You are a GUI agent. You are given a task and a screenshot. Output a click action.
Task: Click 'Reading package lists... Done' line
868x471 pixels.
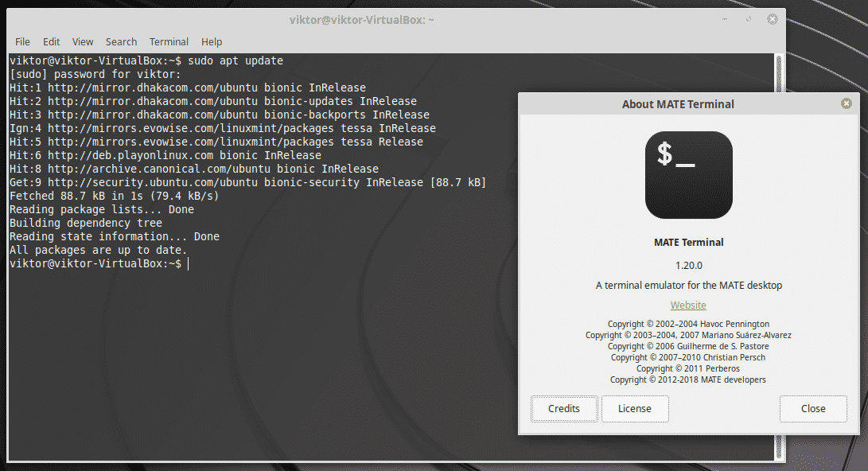[102, 209]
